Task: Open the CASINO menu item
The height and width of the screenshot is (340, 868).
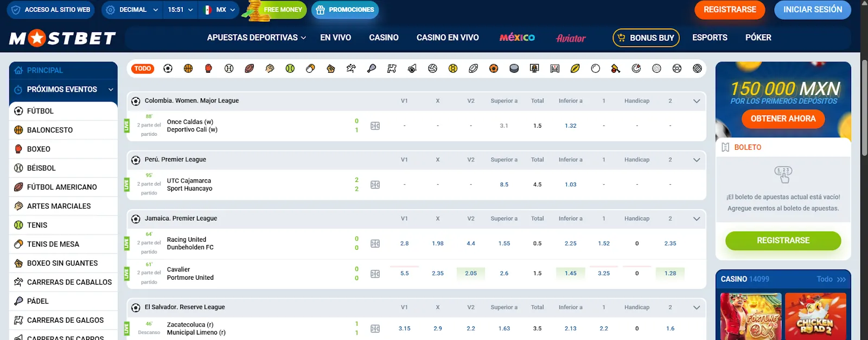Action: [384, 37]
